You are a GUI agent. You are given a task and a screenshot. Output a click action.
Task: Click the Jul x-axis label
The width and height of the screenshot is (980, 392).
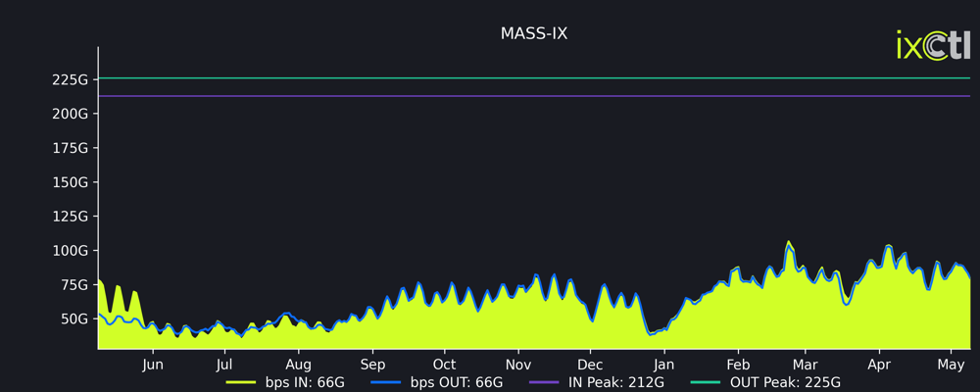tap(224, 365)
